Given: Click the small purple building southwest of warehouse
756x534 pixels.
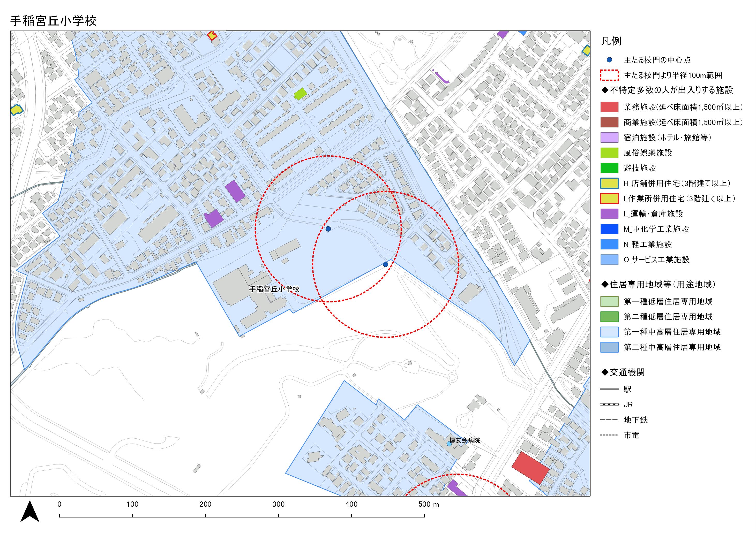Looking at the screenshot, I should tap(214, 218).
